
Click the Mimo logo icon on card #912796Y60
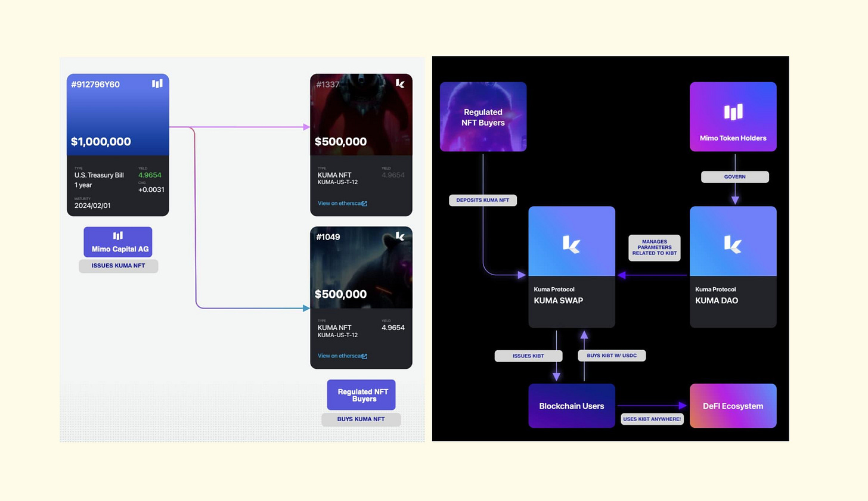click(x=157, y=83)
